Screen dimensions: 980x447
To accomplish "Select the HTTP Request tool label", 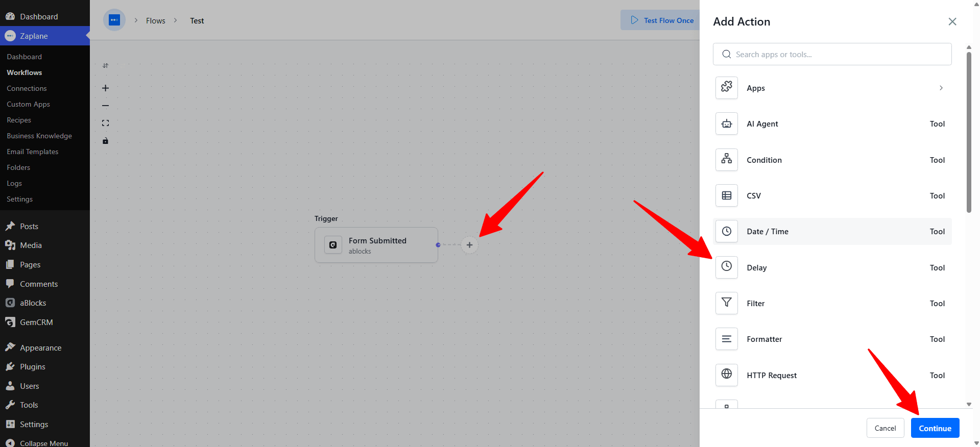I will (x=771, y=375).
